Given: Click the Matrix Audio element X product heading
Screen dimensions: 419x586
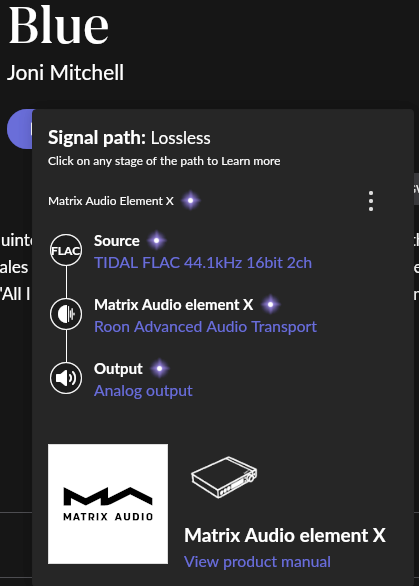Looking at the screenshot, I should (285, 535).
